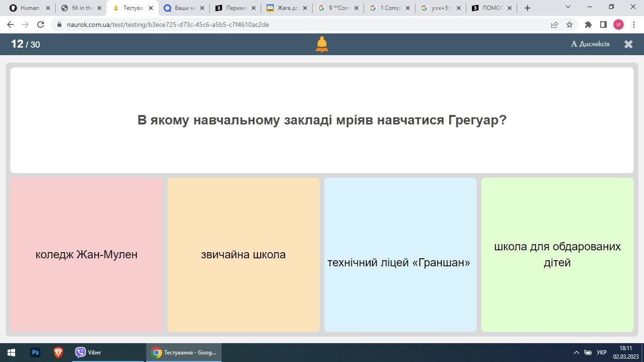This screenshot has height=362, width=644.
Task: Switch to the 1 Compl tab
Action: coord(390,8)
